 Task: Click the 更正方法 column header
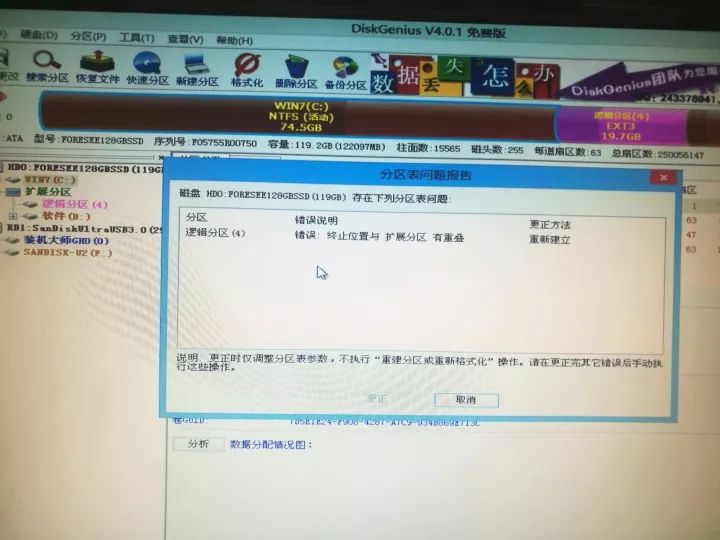click(x=550, y=225)
